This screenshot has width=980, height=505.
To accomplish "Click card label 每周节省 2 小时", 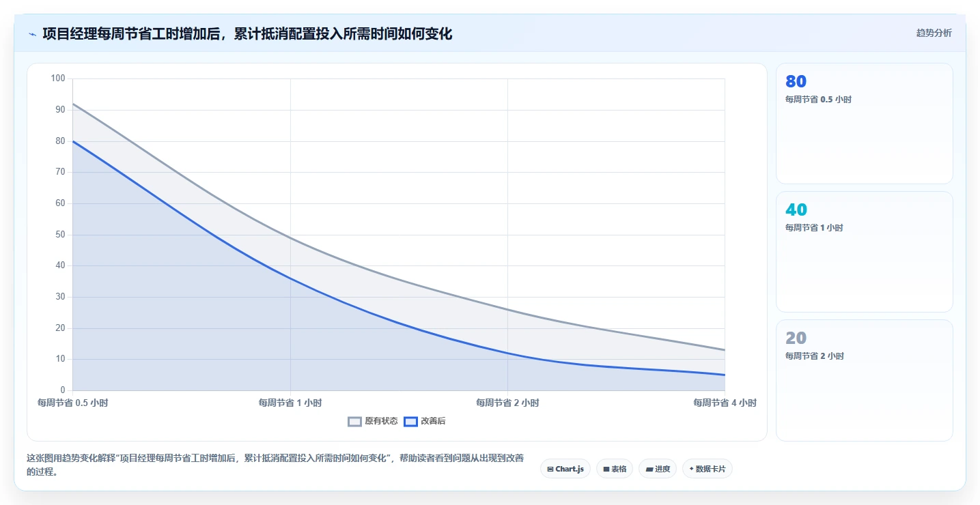I will [814, 356].
